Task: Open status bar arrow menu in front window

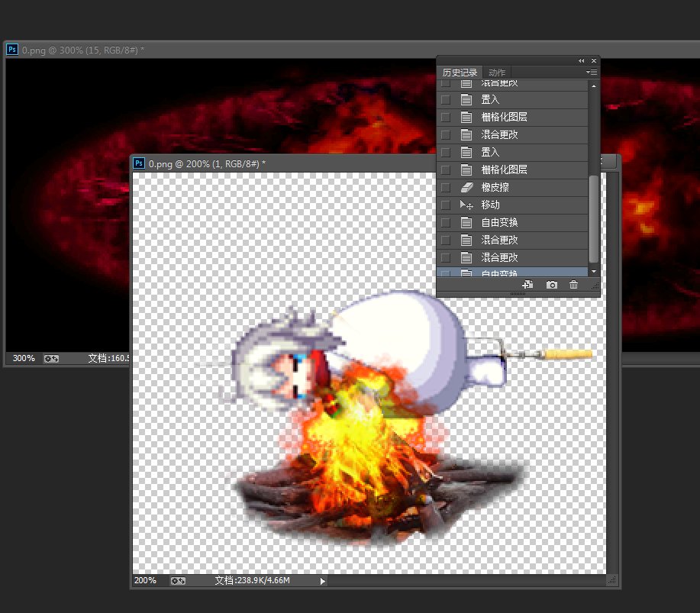Action: pos(322,581)
